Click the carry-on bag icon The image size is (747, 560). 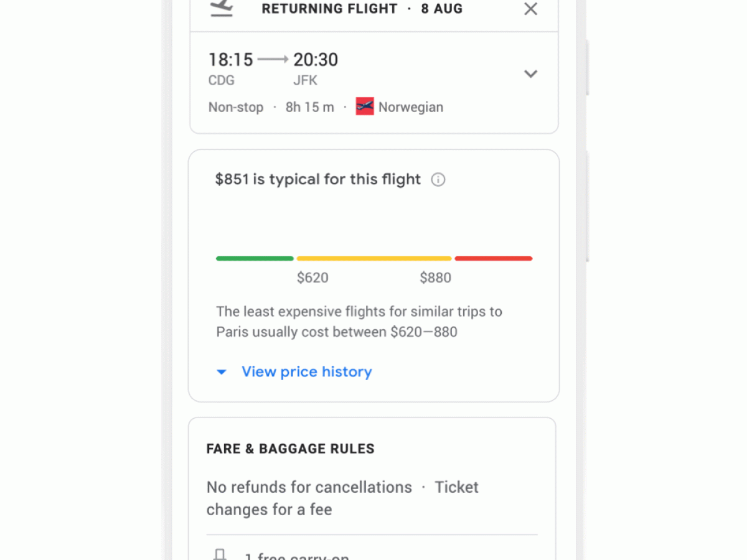pos(219,555)
